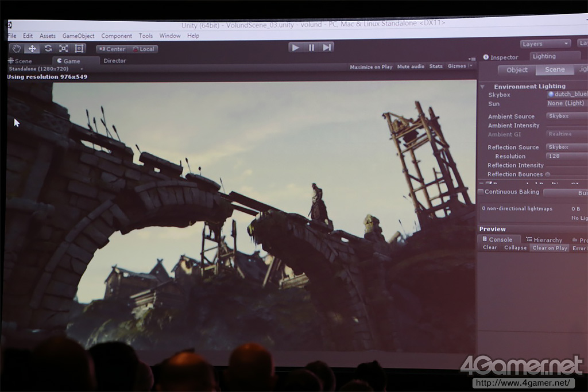Toggle Gizmos in Game view

[457, 66]
